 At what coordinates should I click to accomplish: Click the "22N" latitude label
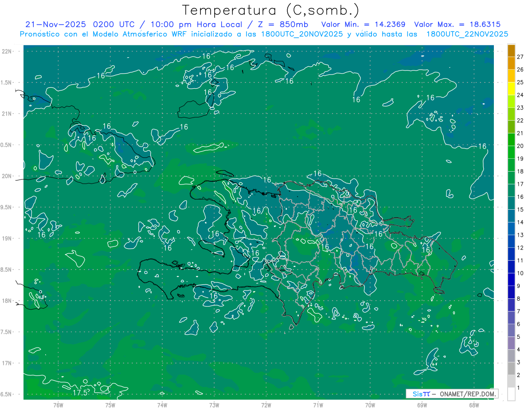pos(7,51)
